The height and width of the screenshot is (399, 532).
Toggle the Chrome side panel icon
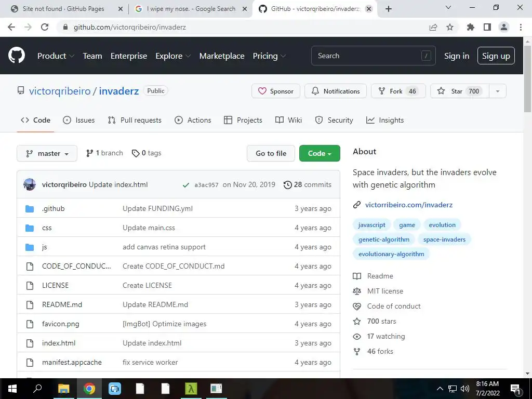[487, 27]
